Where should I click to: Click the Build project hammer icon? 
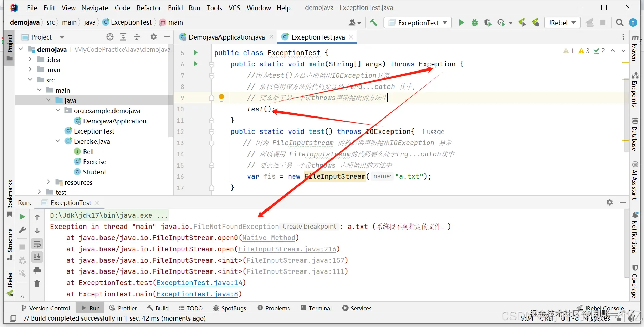(x=373, y=22)
